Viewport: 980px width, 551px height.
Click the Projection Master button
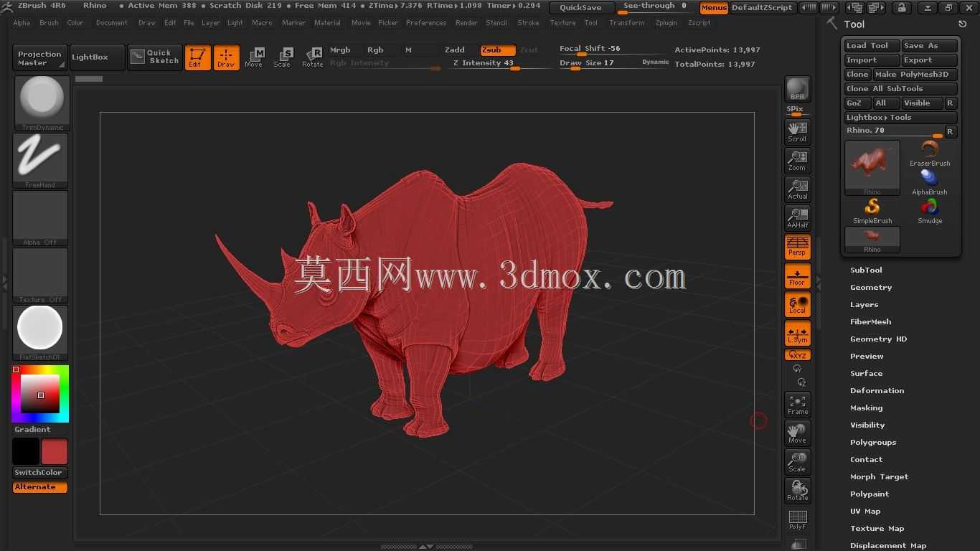(x=39, y=58)
